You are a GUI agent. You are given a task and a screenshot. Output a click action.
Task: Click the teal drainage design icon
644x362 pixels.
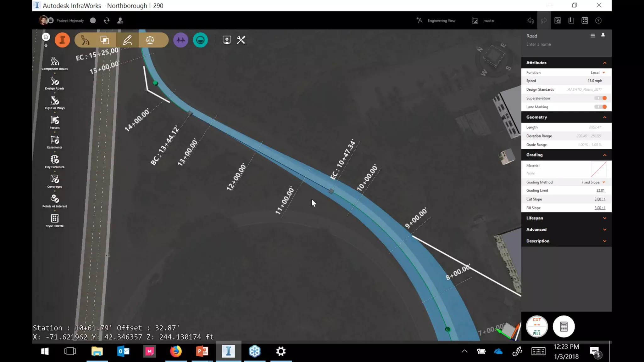(x=200, y=40)
